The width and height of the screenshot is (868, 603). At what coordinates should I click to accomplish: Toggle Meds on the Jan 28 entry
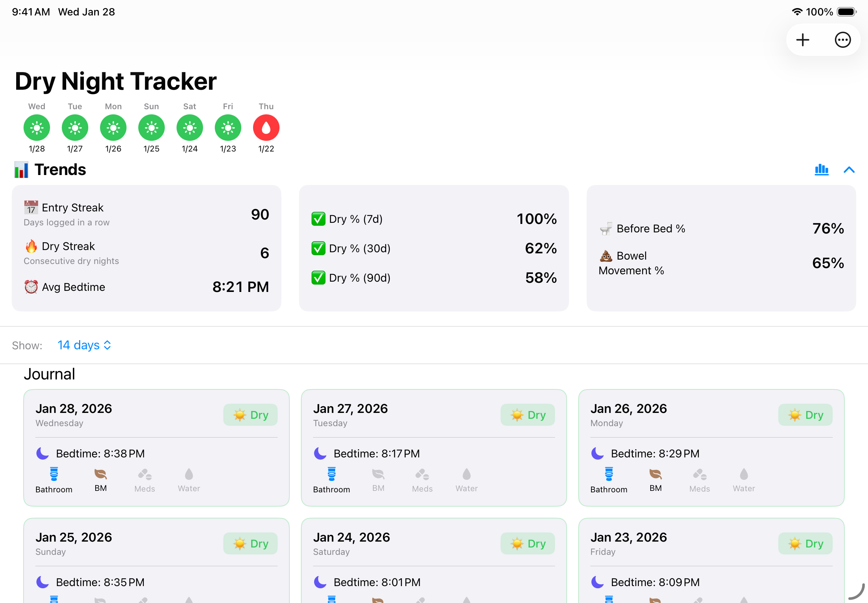[x=145, y=480]
